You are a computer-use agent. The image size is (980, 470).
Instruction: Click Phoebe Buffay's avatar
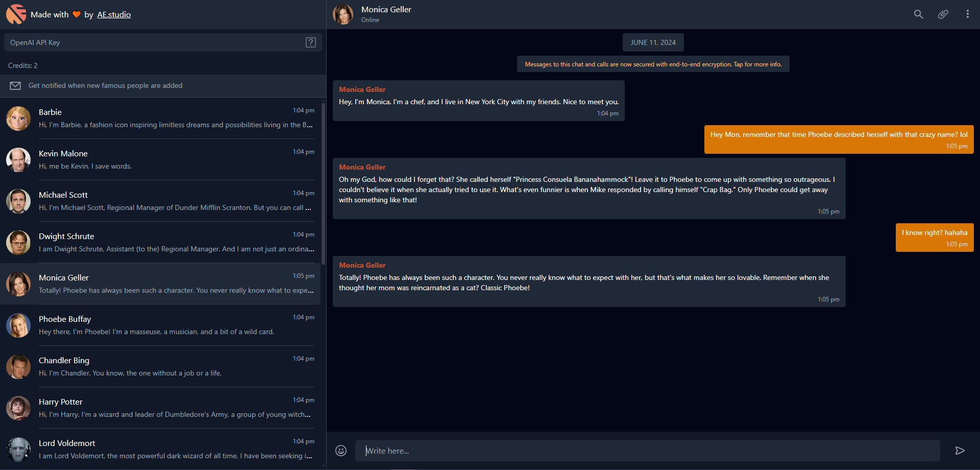coord(18,325)
